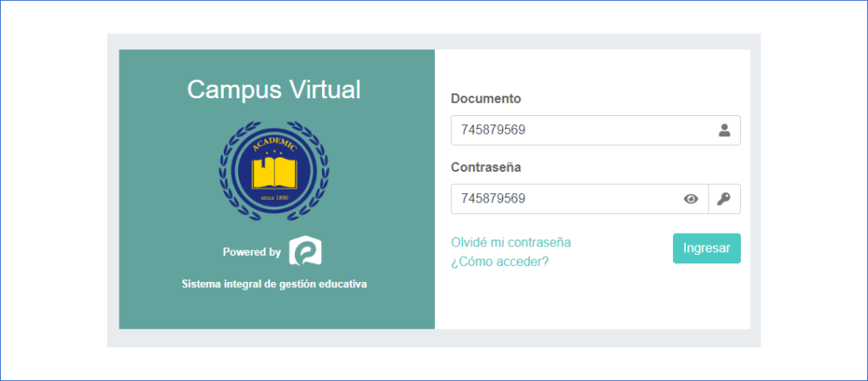Click the white logo next to Powered by
This screenshot has width=868, height=381.
(x=305, y=251)
